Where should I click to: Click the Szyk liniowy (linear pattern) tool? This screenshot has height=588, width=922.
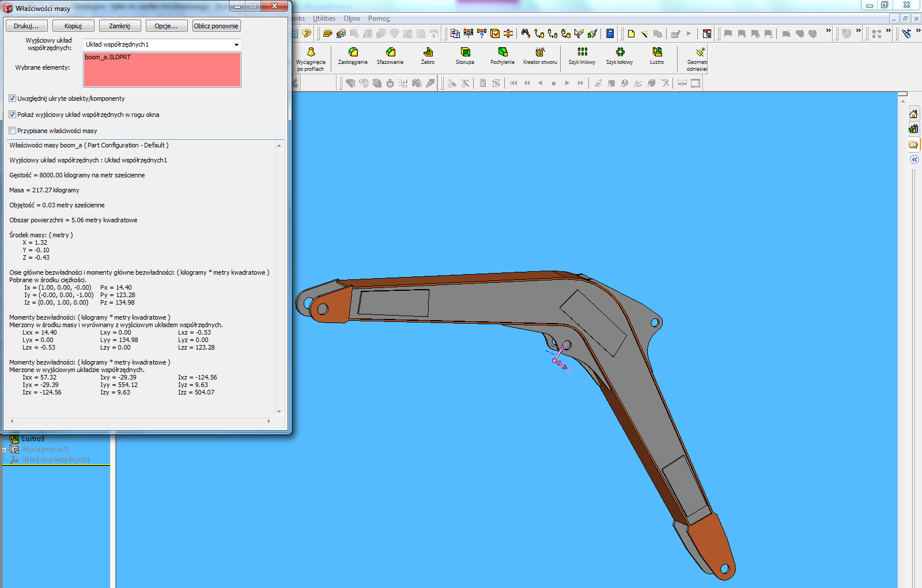[582, 56]
